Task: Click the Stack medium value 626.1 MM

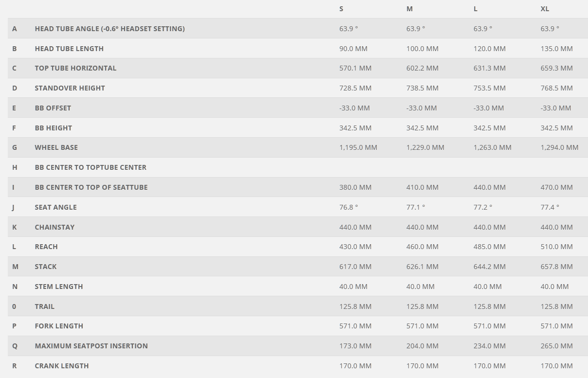Action: coord(423,267)
